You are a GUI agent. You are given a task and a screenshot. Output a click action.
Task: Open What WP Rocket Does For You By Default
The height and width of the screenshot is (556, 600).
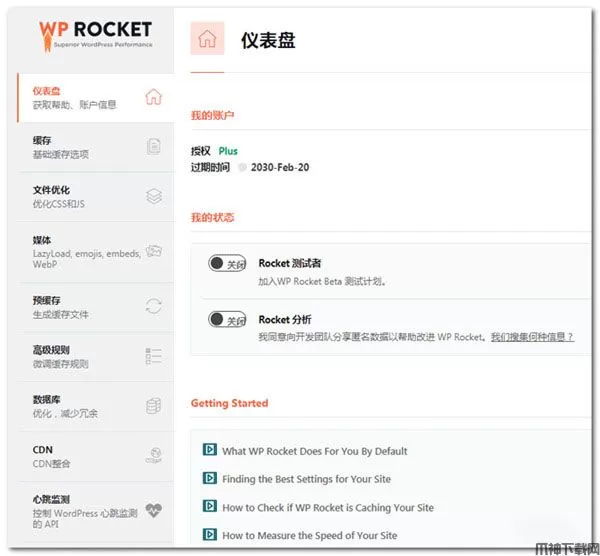click(315, 451)
